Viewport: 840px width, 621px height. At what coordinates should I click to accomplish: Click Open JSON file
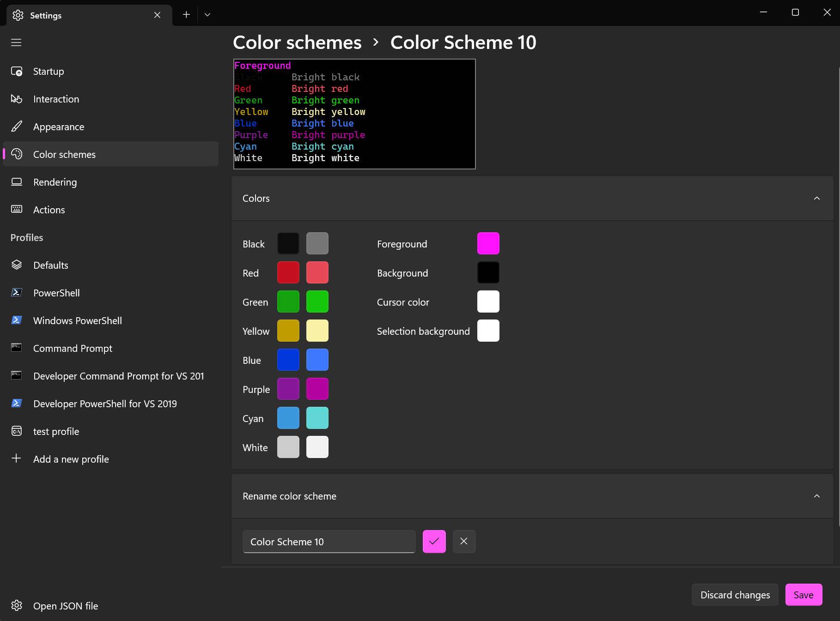click(x=110, y=606)
